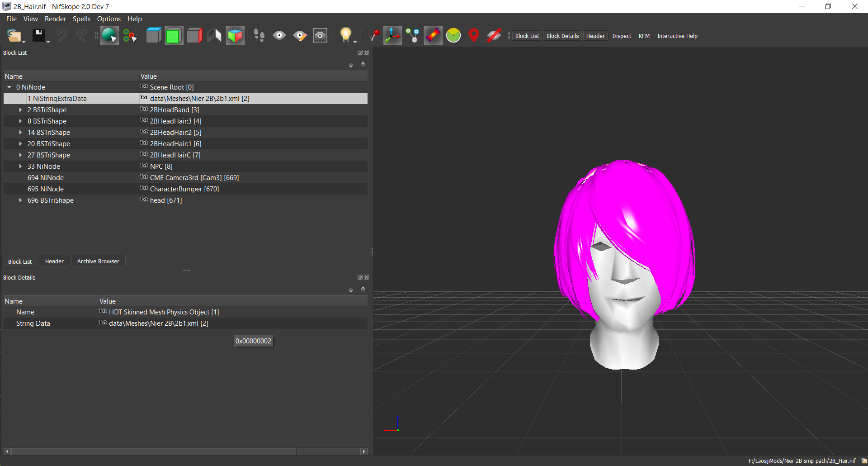Open the lighting options dropdown arrow

[355, 41]
